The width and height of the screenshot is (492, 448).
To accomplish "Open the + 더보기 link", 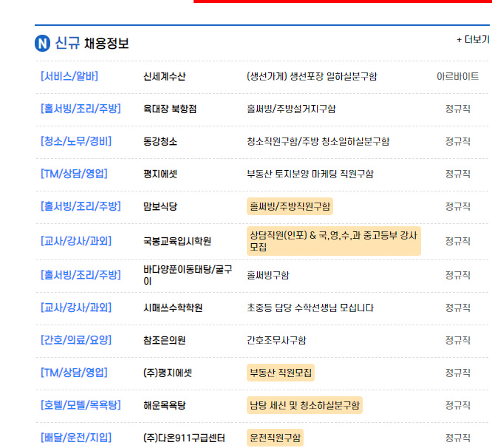I will point(473,40).
